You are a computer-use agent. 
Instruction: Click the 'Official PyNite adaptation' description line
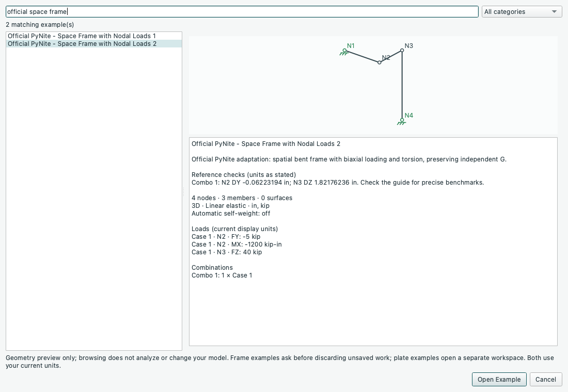[x=349, y=159]
